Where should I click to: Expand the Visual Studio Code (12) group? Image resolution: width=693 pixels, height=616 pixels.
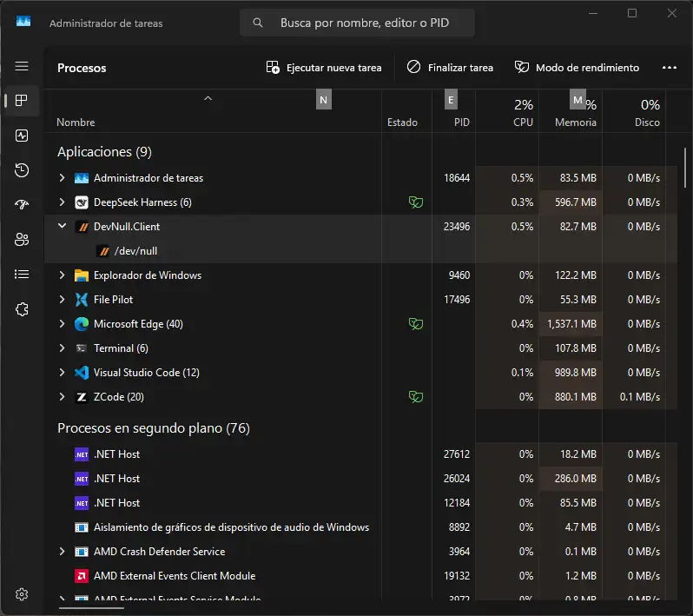click(x=62, y=373)
